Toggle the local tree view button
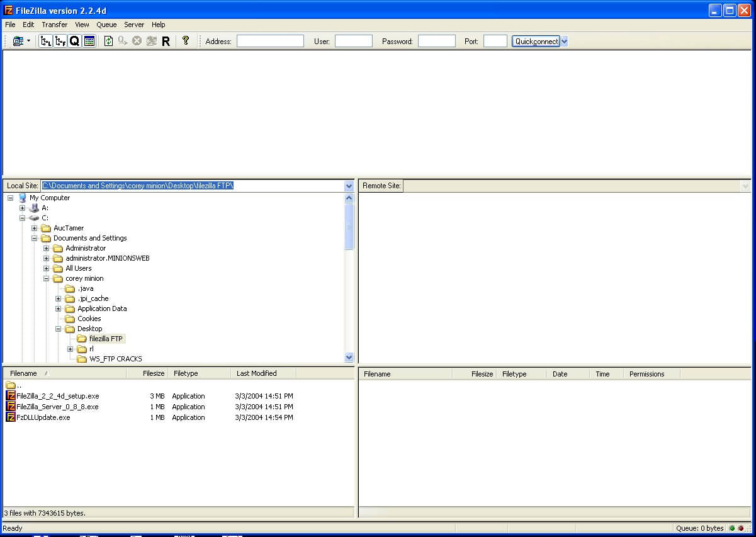The height and width of the screenshot is (537, 756). [x=46, y=41]
